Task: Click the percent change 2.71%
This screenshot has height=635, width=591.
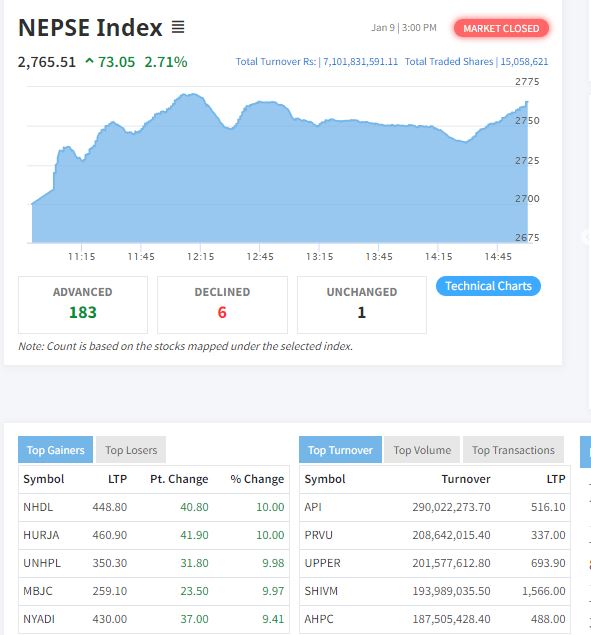Action: click(166, 62)
